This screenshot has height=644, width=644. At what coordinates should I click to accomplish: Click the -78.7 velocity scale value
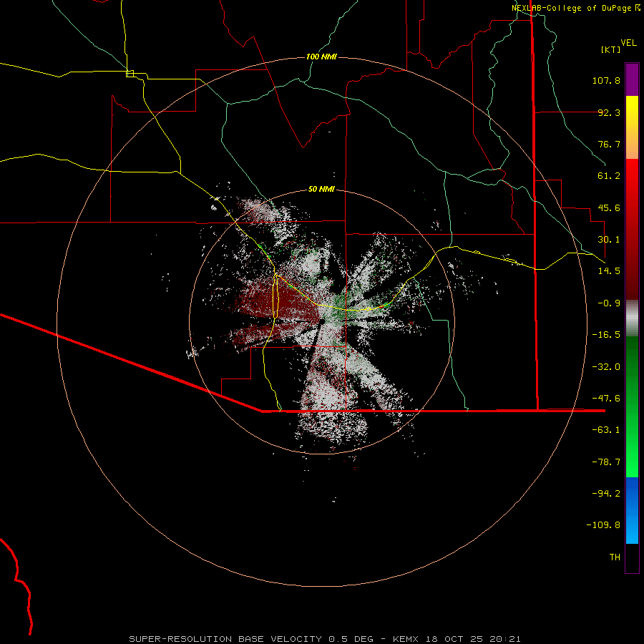(606, 462)
